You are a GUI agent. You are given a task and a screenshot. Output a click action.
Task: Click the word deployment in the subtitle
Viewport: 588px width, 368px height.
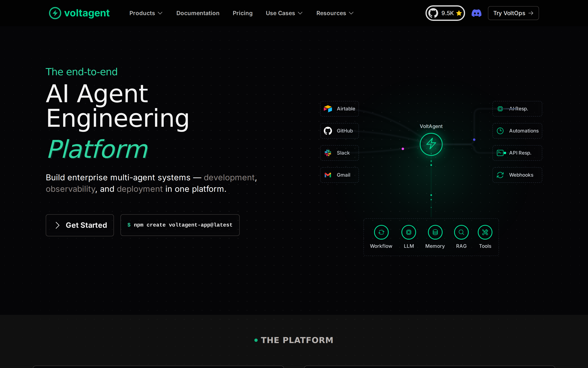pos(140,189)
